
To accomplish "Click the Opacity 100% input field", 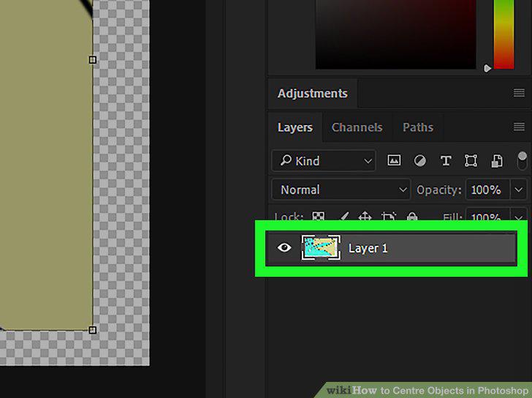I will point(487,189).
